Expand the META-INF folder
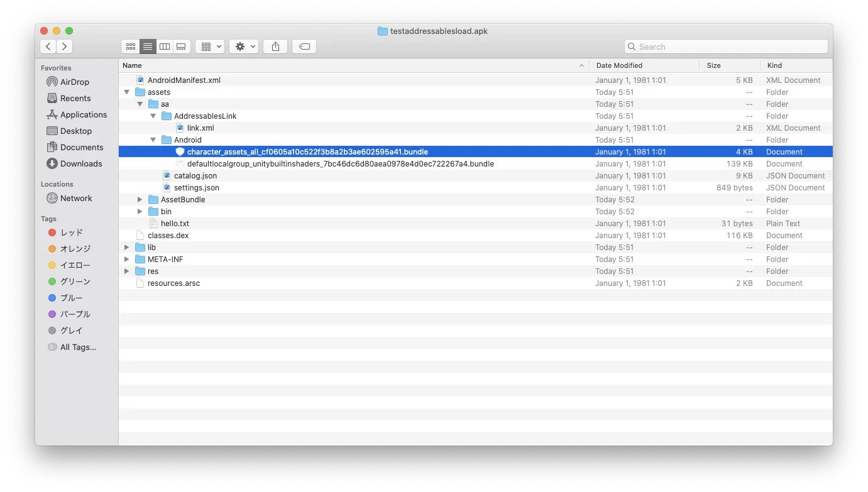This screenshot has height=492, width=868. (x=127, y=260)
